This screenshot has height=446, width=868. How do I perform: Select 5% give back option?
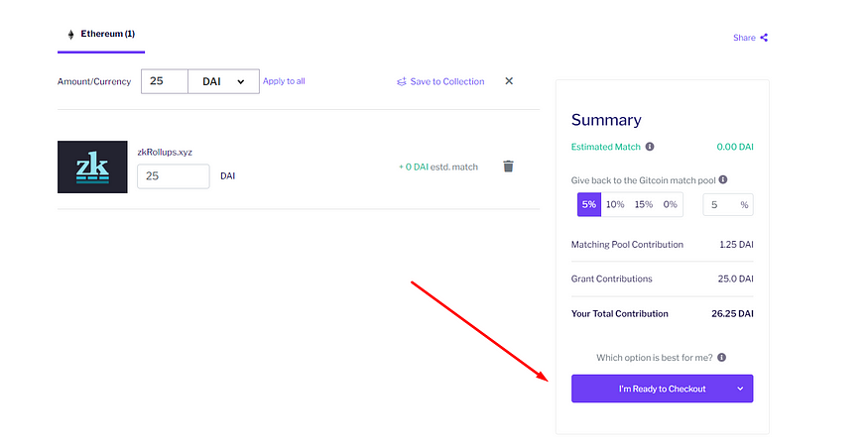point(589,205)
